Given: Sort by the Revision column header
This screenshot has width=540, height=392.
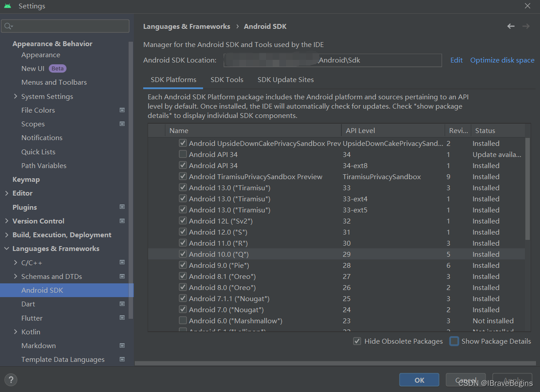Looking at the screenshot, I should [458, 130].
